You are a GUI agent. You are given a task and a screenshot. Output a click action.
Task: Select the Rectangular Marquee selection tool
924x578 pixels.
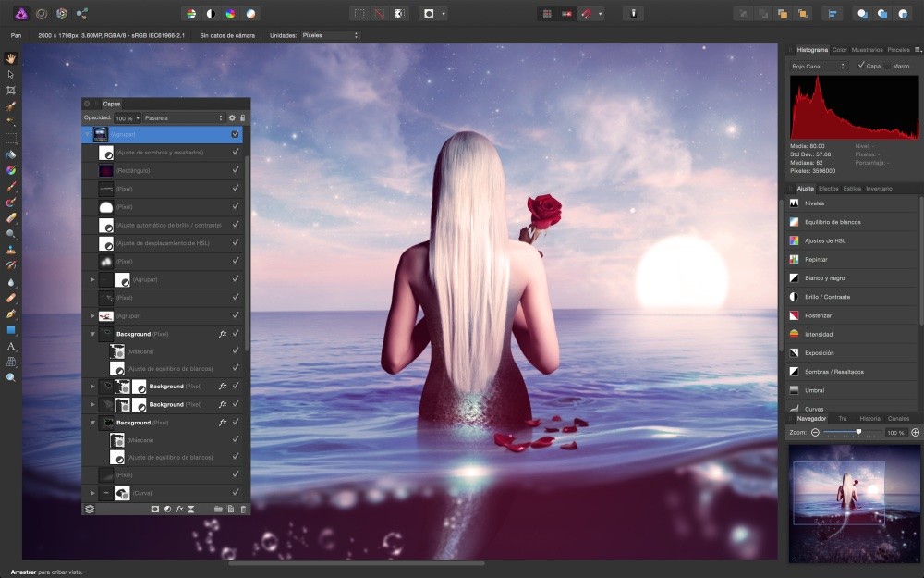(x=10, y=139)
